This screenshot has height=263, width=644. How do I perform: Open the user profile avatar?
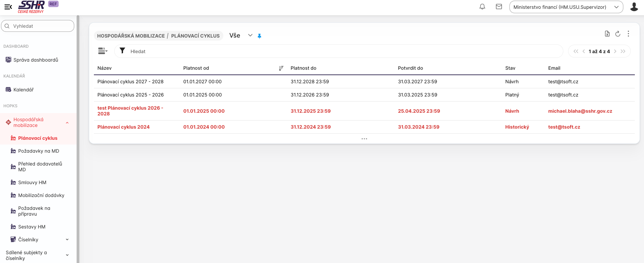coord(634,7)
